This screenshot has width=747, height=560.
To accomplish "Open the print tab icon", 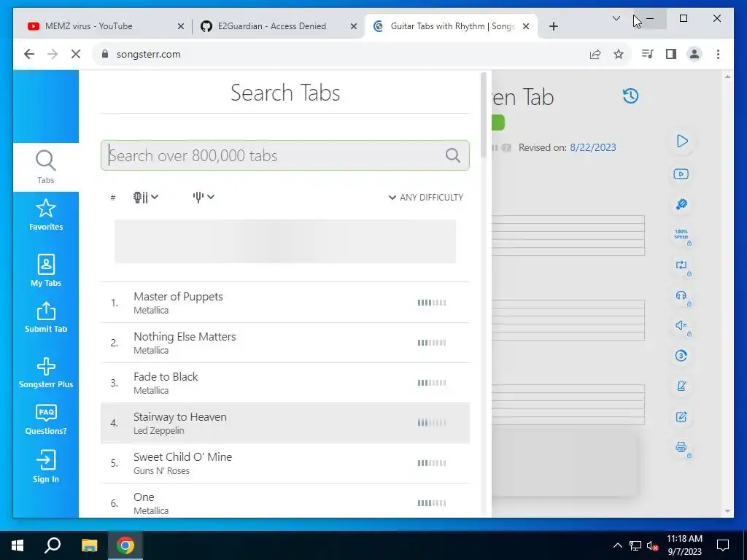I will [x=682, y=448].
